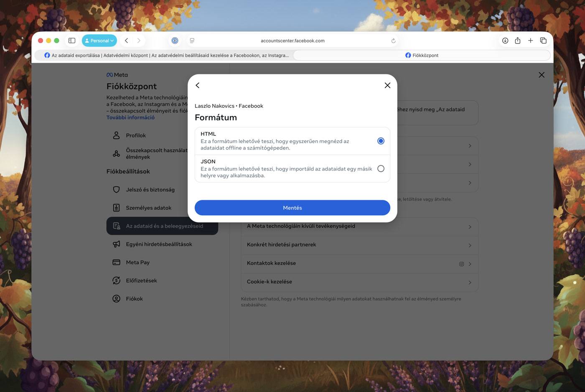Click the megaphone icon for ad settings
This screenshot has height=392, width=585.
[117, 244]
